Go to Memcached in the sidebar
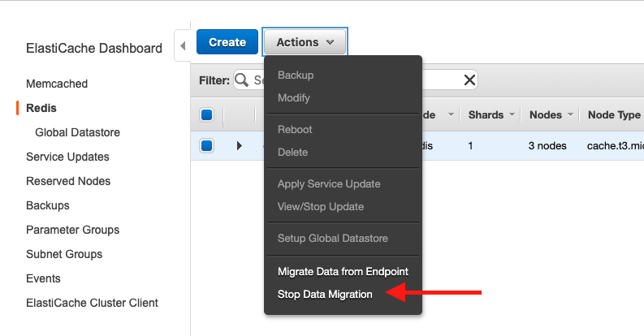 [x=57, y=84]
